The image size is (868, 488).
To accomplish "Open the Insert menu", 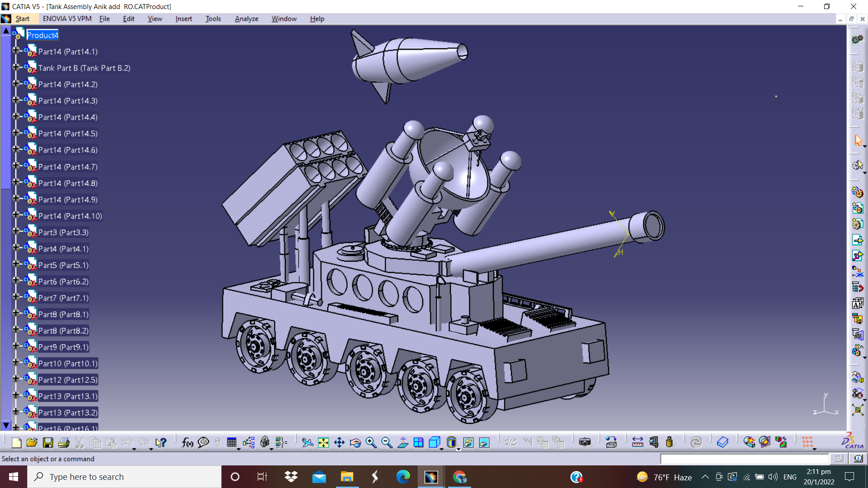I will coord(184,19).
